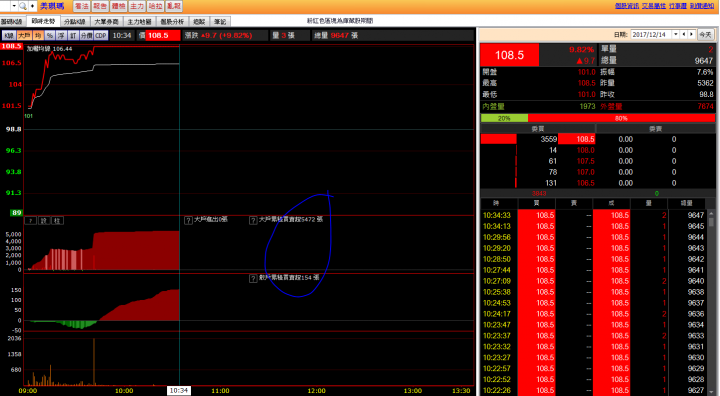Click the trade row at 10:34:33

click(594, 215)
